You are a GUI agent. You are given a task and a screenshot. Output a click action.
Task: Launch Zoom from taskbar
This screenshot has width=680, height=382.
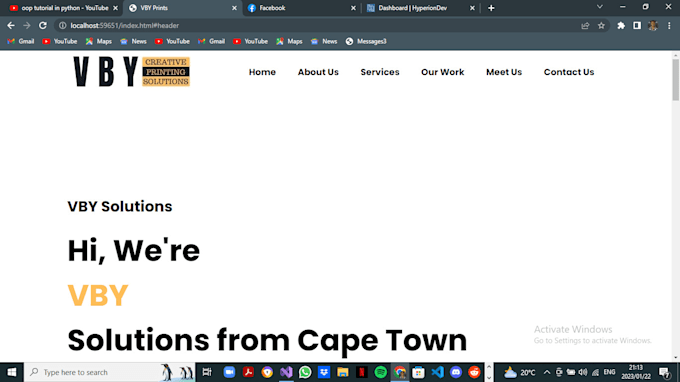tap(229, 372)
